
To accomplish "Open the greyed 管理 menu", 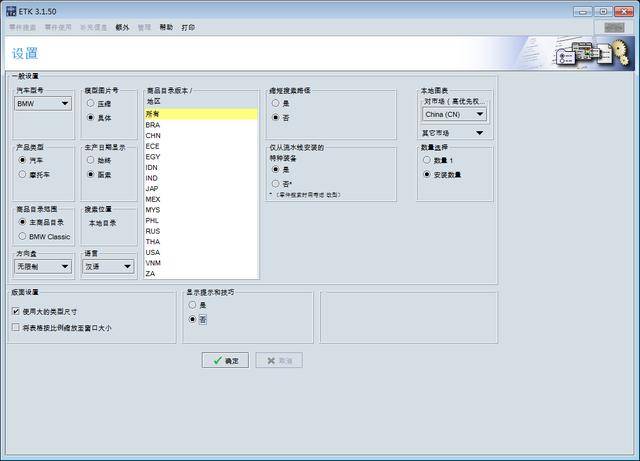I will pos(144,27).
